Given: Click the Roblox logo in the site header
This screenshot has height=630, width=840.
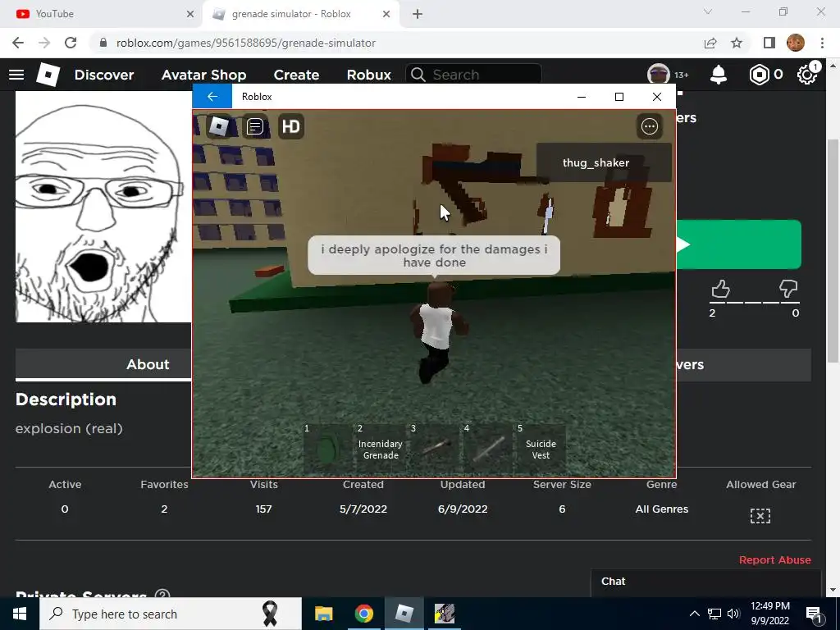Looking at the screenshot, I should click(48, 75).
